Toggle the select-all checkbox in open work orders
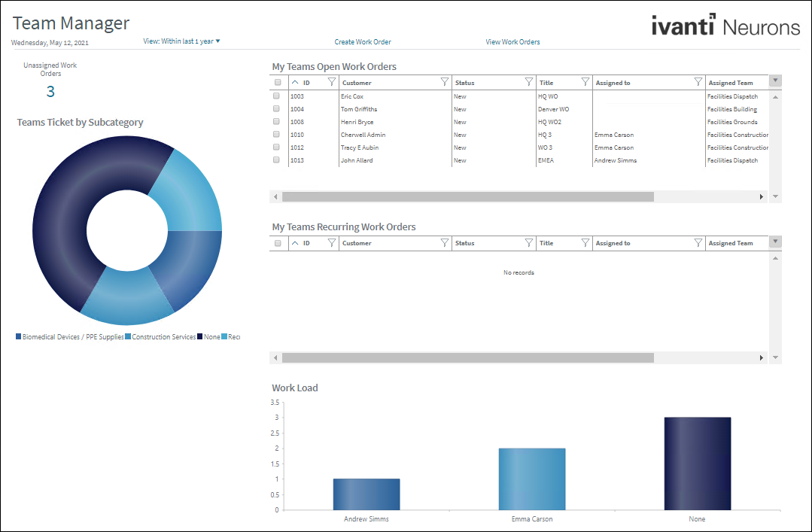The height and width of the screenshot is (532, 812). click(277, 82)
